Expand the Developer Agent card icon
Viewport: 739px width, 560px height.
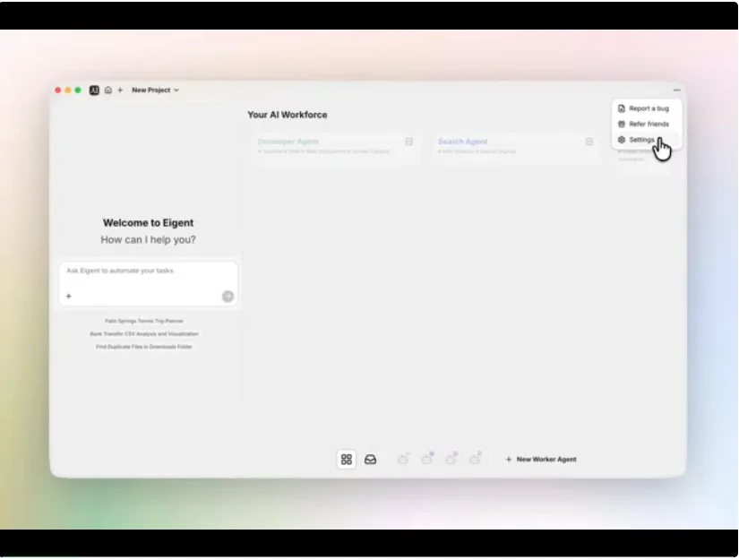[x=409, y=142]
